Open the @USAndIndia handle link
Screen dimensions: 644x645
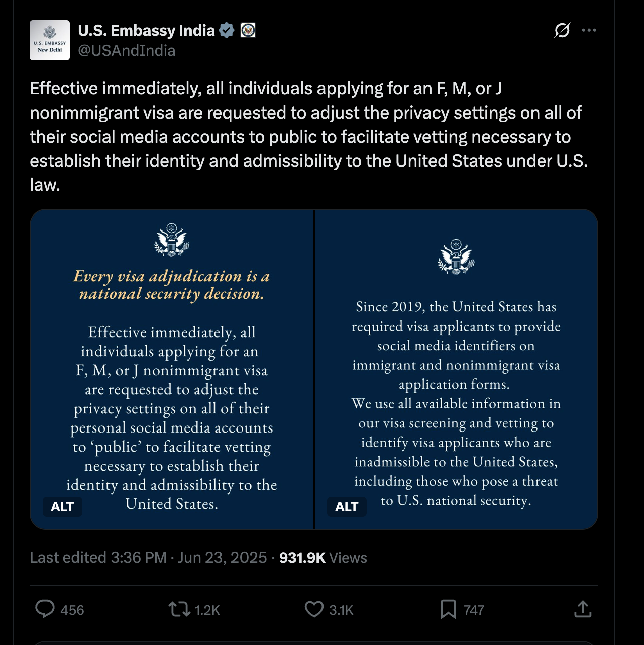(x=127, y=51)
